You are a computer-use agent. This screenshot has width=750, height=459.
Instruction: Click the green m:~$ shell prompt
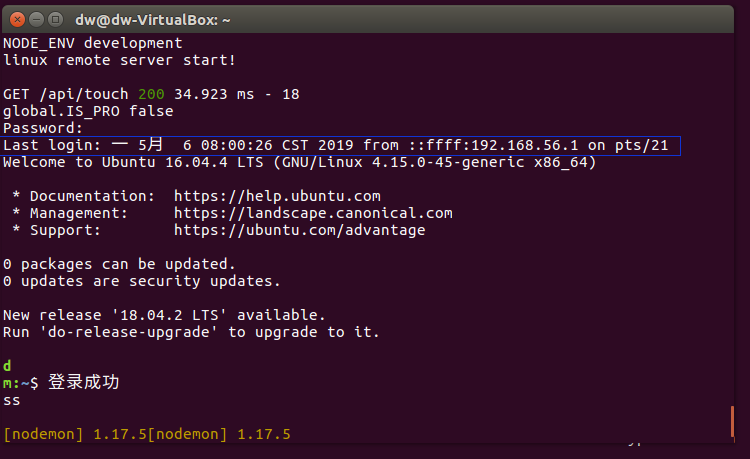pos(21,383)
